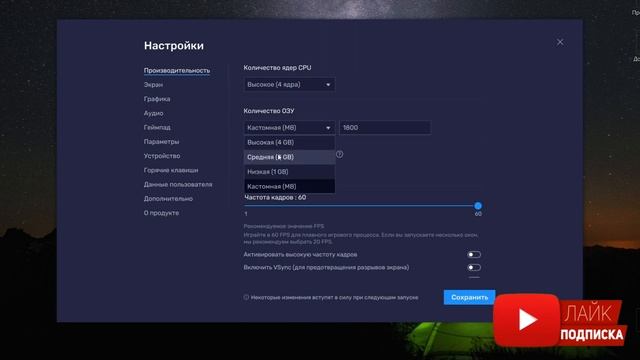Viewport: 640px width, 360px height.
Task: Open the Производительность settings section
Action: 177,70
